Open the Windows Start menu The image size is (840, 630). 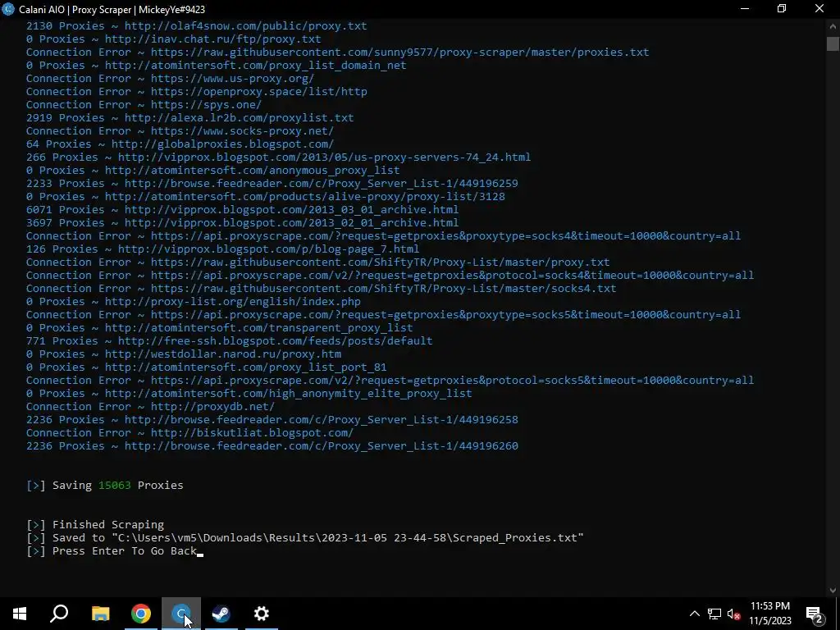click(x=20, y=614)
